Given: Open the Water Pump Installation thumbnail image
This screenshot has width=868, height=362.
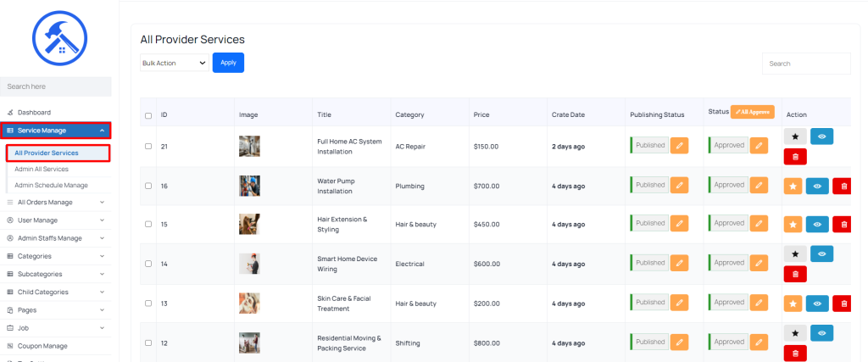Looking at the screenshot, I should [250, 186].
